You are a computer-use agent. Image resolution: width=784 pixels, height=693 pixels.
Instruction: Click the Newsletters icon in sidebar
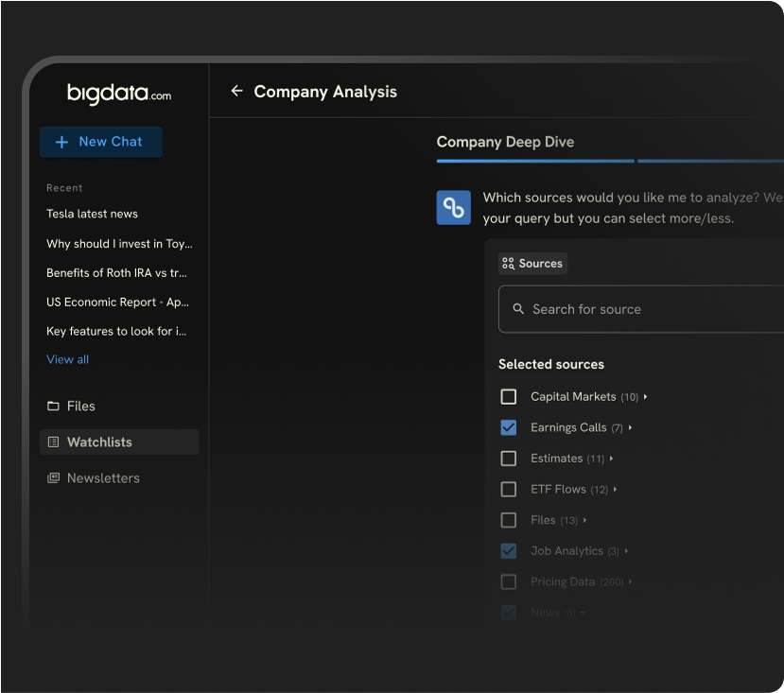(x=53, y=478)
